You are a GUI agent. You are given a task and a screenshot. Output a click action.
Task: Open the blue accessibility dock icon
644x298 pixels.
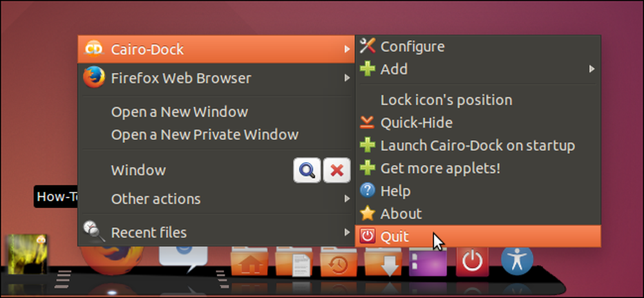pos(517,260)
